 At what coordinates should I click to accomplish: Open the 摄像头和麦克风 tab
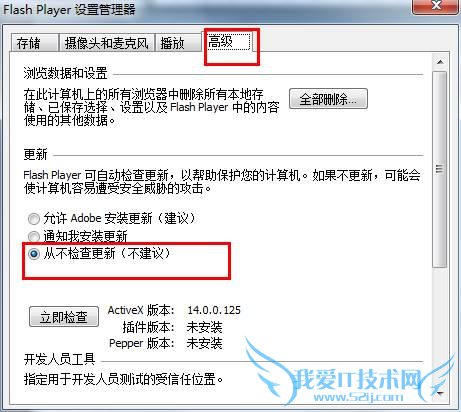[x=107, y=42]
